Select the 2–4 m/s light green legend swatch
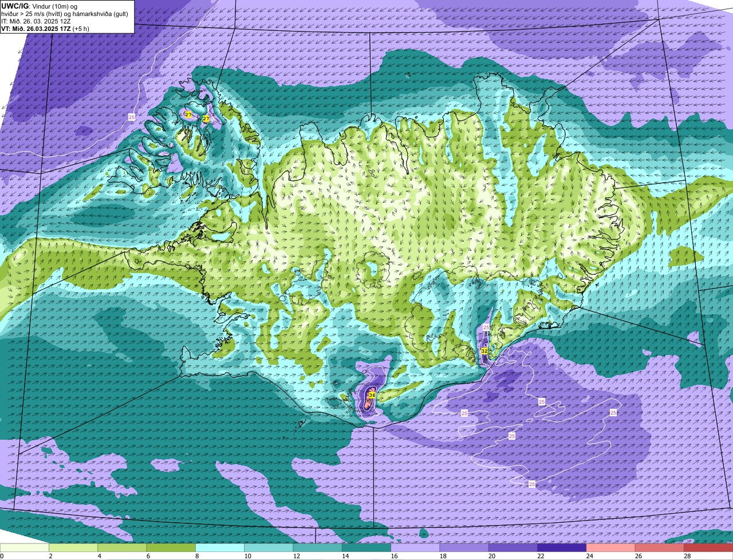The width and height of the screenshot is (733, 560). 73,547
